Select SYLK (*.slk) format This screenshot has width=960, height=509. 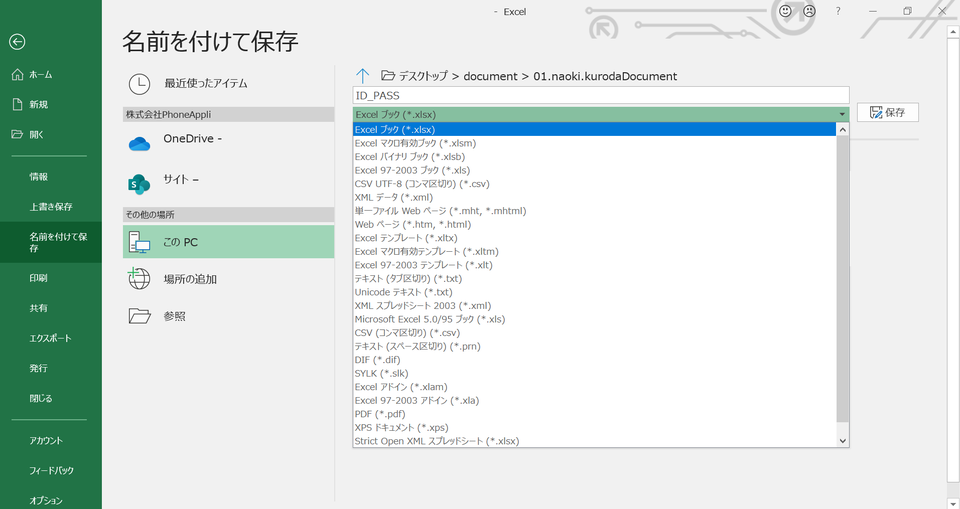594,373
